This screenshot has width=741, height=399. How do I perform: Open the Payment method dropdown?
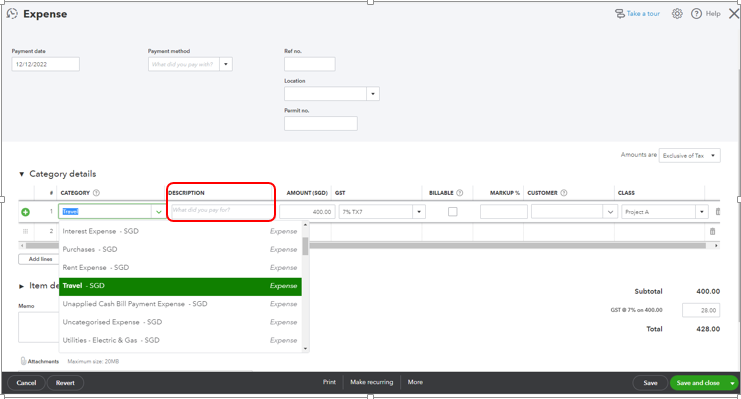[x=226, y=64]
